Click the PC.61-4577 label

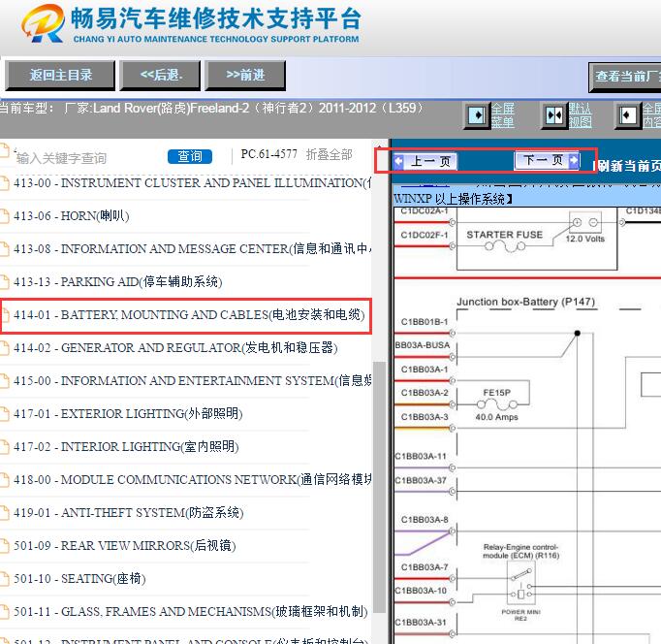coord(268,154)
